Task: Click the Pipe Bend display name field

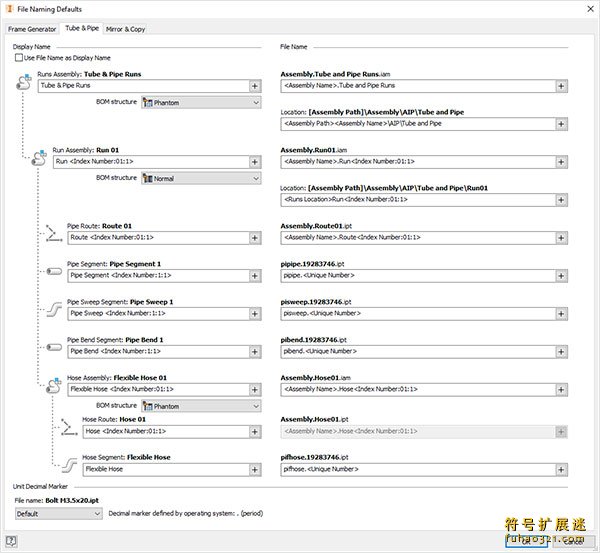Action: click(156, 351)
